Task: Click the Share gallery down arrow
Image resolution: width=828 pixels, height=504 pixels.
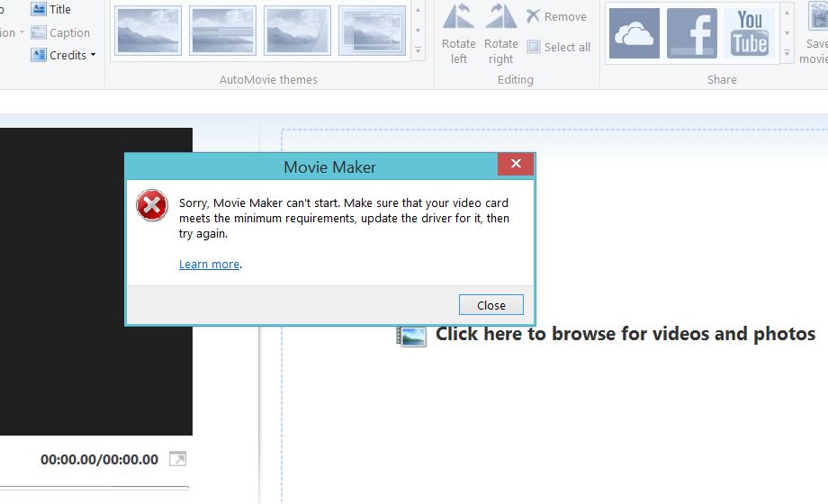Action: [x=787, y=32]
